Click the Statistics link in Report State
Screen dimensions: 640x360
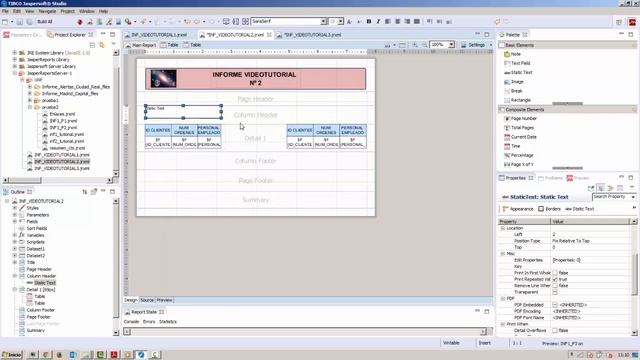point(168,322)
